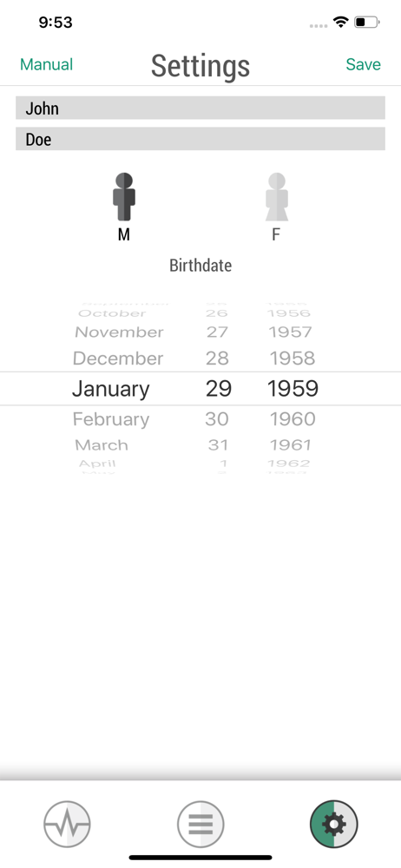The width and height of the screenshot is (401, 868).
Task: Open the Manual link
Action: [x=47, y=65]
